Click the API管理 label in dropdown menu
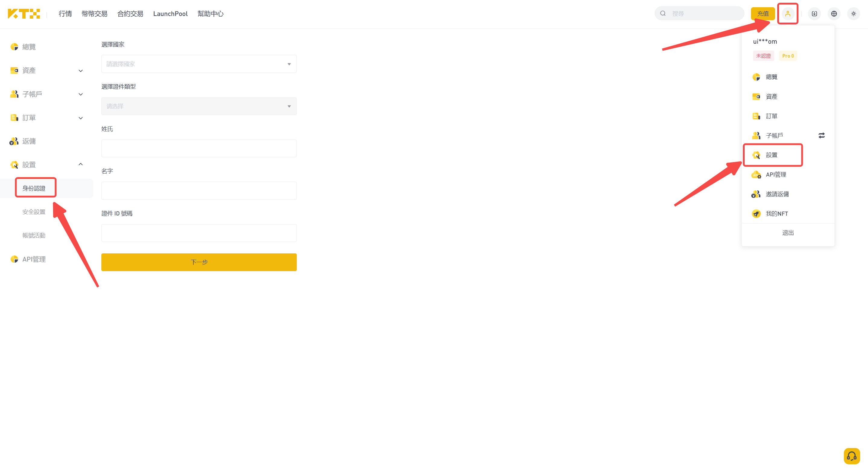This screenshot has height=470, width=868. (776, 174)
